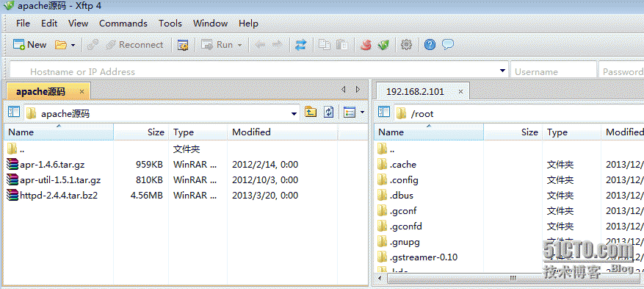Select the .cache remote folder
The image size is (644, 289).
[397, 165]
